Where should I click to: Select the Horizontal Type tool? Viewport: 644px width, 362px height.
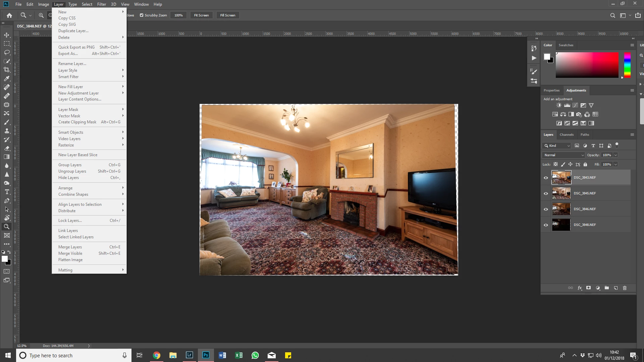[x=7, y=192]
